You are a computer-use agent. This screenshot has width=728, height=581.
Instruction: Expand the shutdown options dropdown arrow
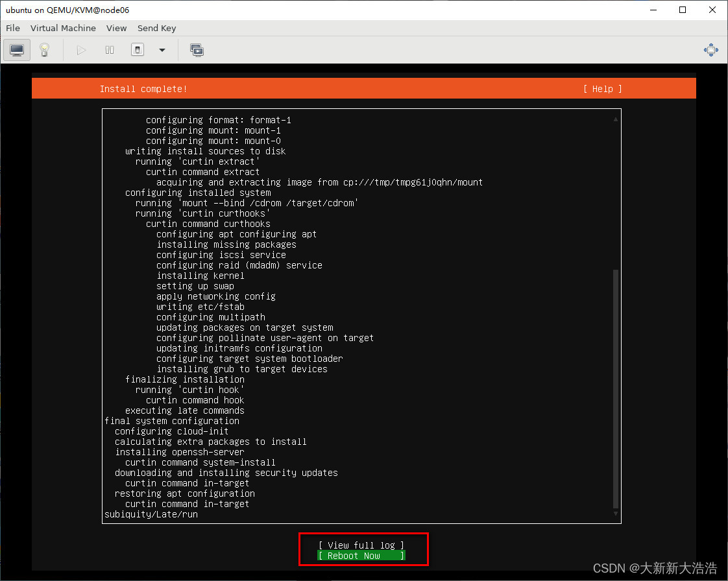click(x=162, y=50)
